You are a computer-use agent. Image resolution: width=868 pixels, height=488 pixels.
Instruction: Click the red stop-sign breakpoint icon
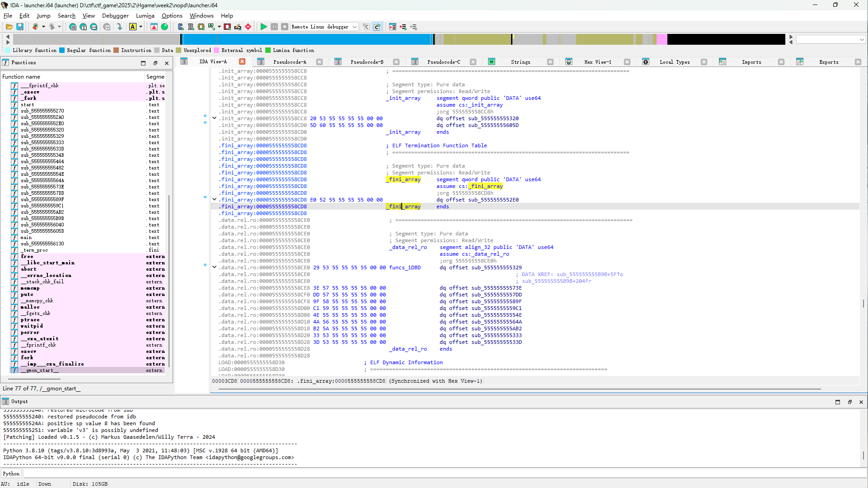(x=248, y=27)
